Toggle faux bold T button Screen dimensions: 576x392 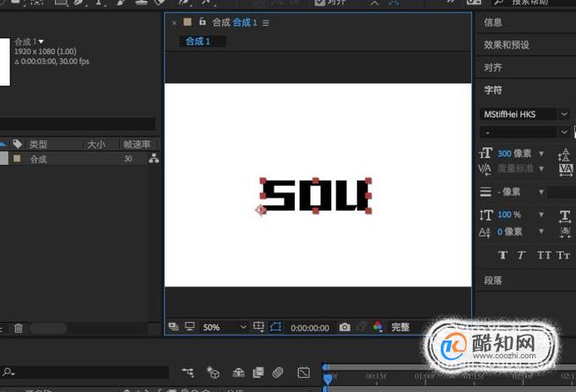click(x=503, y=255)
